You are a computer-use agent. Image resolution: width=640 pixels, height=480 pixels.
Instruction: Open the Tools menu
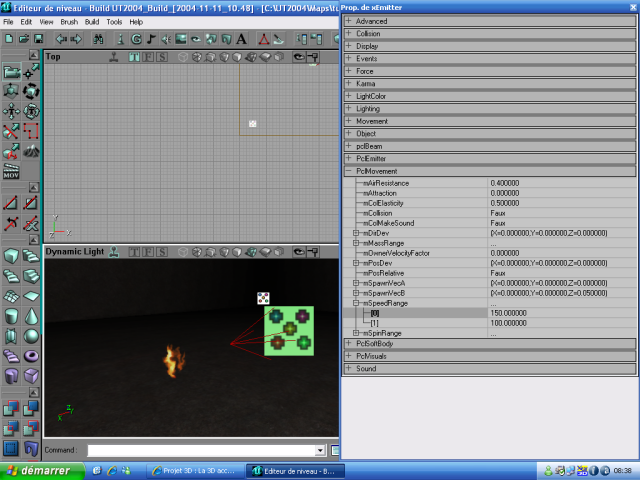tap(114, 21)
